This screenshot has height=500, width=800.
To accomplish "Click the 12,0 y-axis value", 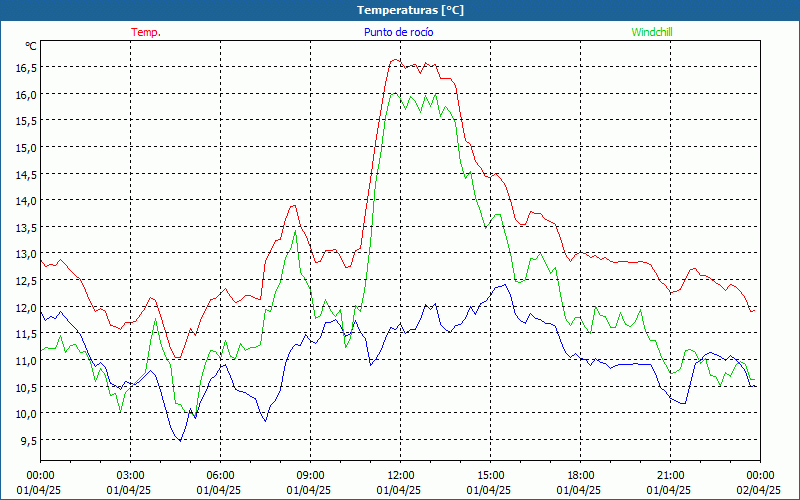I will pos(26,307).
